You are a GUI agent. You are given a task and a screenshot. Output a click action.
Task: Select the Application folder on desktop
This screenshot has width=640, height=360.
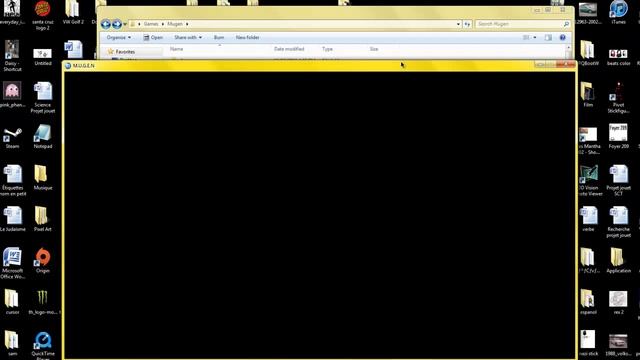pos(618,260)
